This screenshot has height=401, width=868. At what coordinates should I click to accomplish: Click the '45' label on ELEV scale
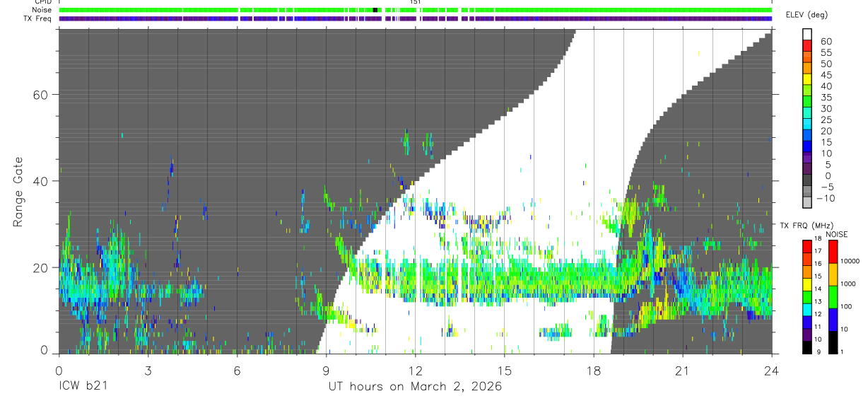(x=826, y=75)
